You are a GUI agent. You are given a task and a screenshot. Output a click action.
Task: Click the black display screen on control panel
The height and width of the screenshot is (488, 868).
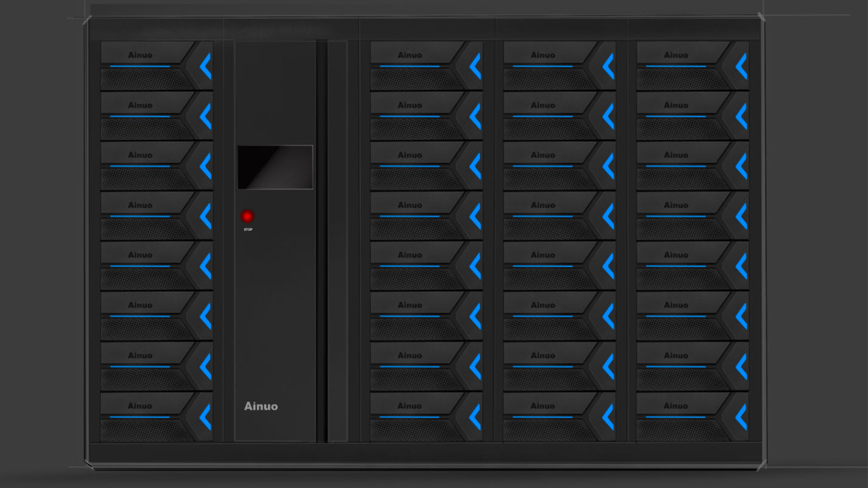click(x=275, y=167)
